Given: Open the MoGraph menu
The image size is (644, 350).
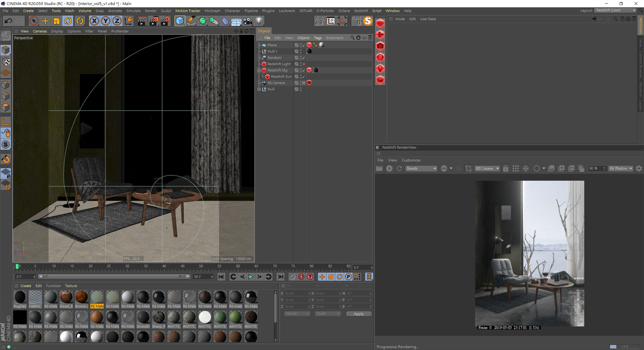Looking at the screenshot, I should point(213,11).
